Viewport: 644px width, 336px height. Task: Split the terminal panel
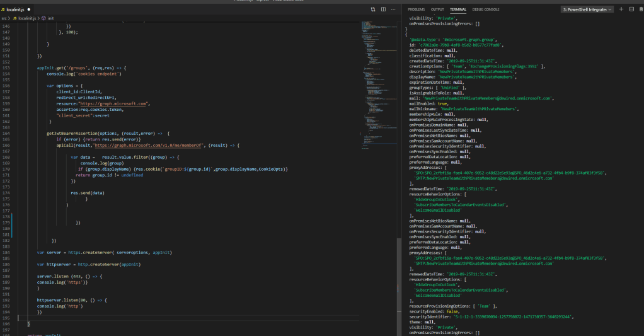tap(631, 9)
